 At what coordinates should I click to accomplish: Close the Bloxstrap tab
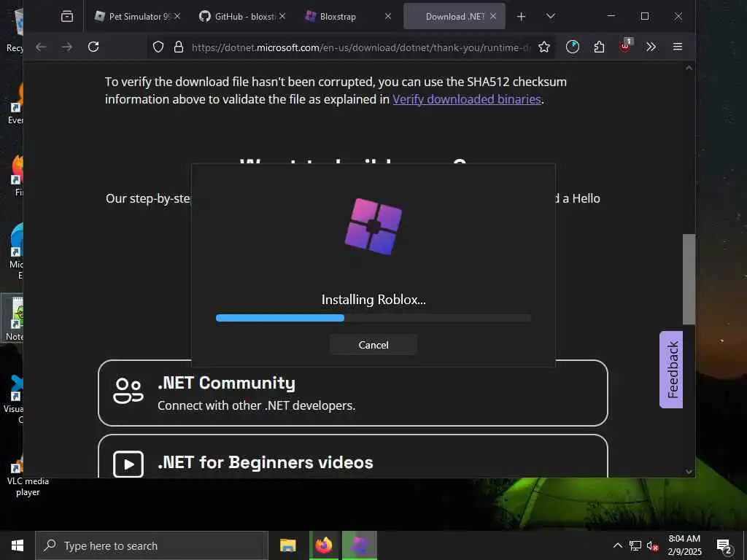tap(388, 16)
